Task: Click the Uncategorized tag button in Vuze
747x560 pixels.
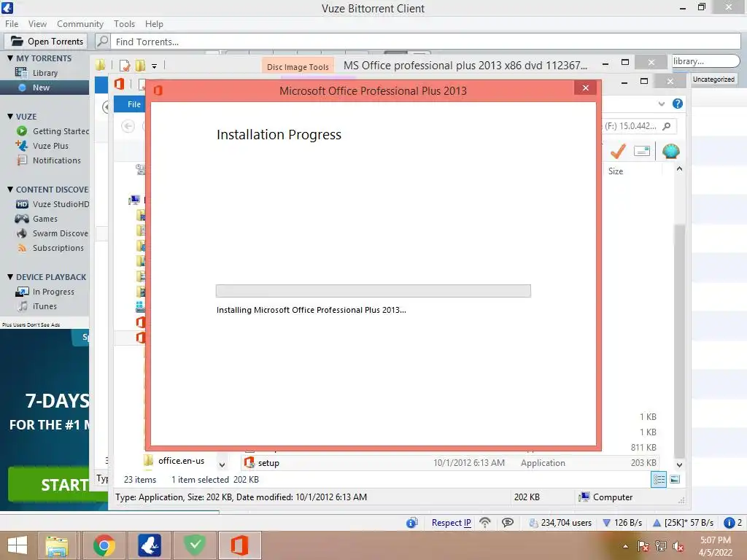Action: click(713, 79)
